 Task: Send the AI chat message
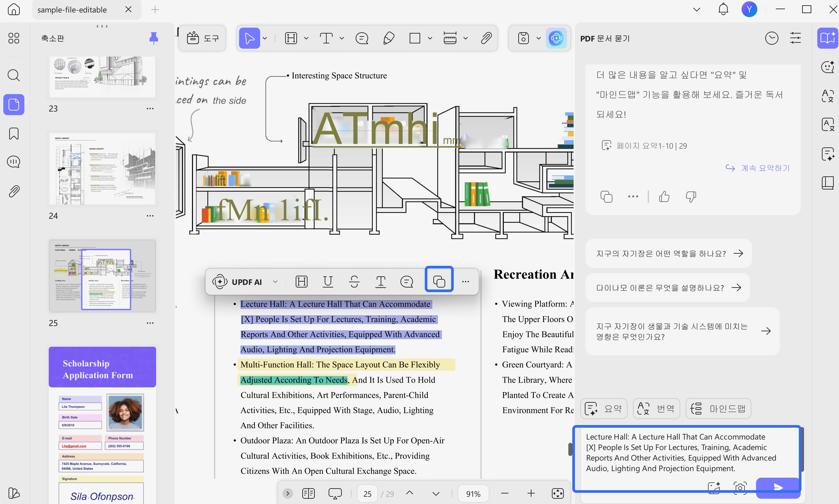[x=777, y=487]
